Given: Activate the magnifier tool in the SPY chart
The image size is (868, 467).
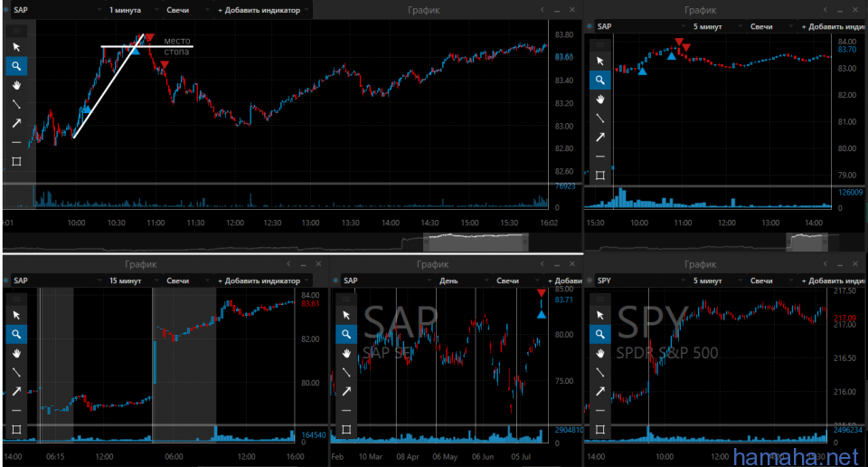Looking at the screenshot, I should (600, 334).
